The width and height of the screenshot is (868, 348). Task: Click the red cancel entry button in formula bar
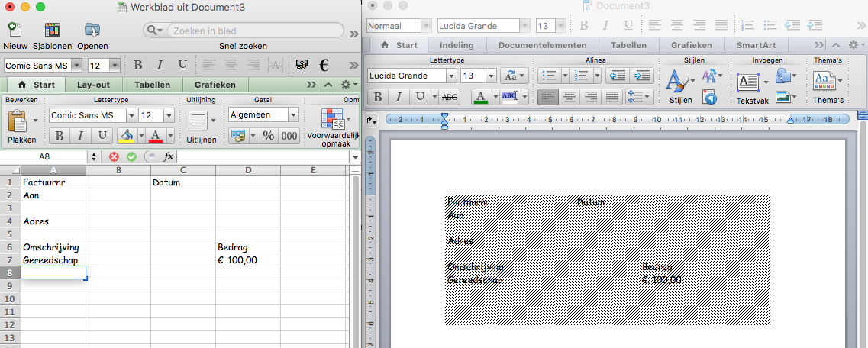115,156
